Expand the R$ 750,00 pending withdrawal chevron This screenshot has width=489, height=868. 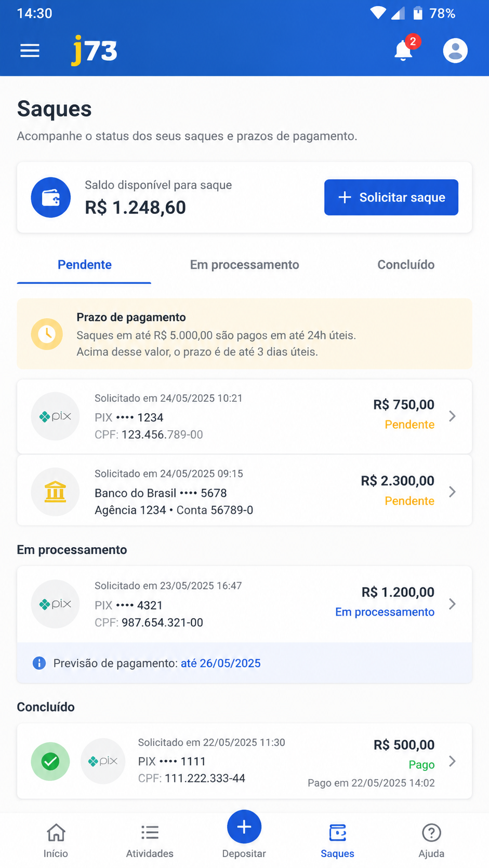click(452, 416)
